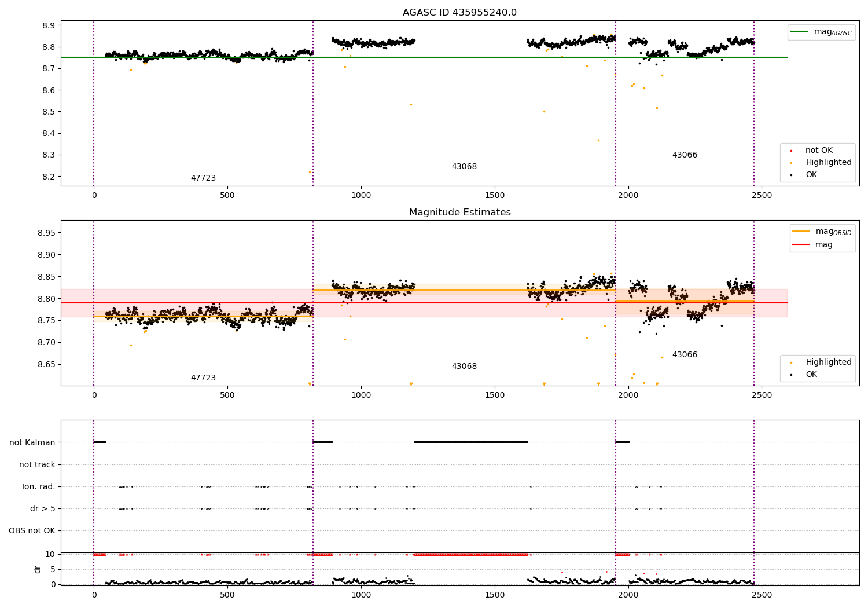Click the "OBS not OK" row label

click(32, 531)
